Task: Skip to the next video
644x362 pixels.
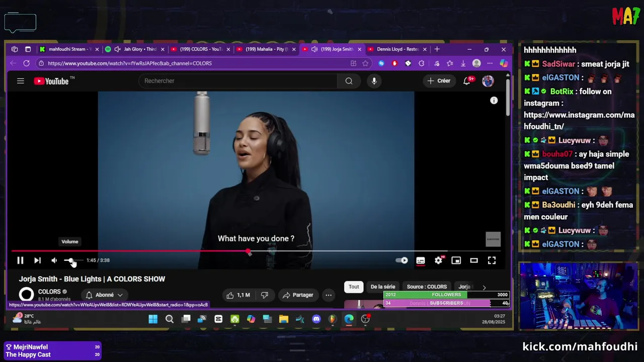Action: coord(37,260)
